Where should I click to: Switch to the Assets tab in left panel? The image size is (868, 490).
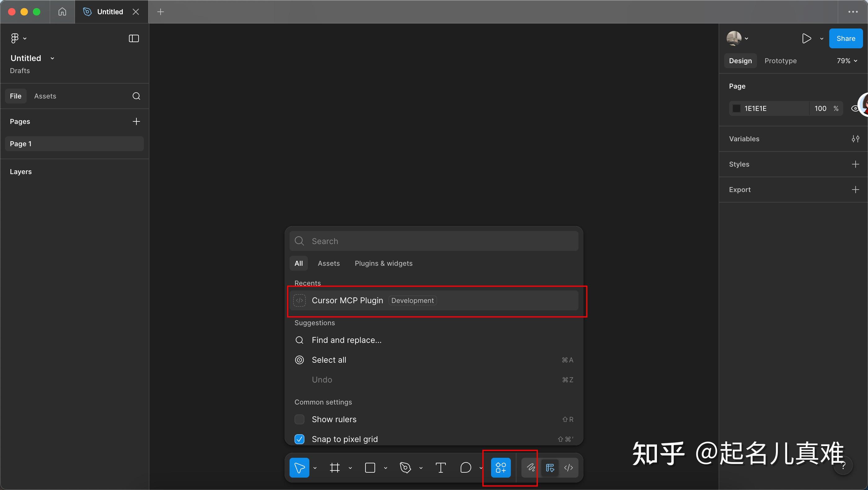pos(45,96)
